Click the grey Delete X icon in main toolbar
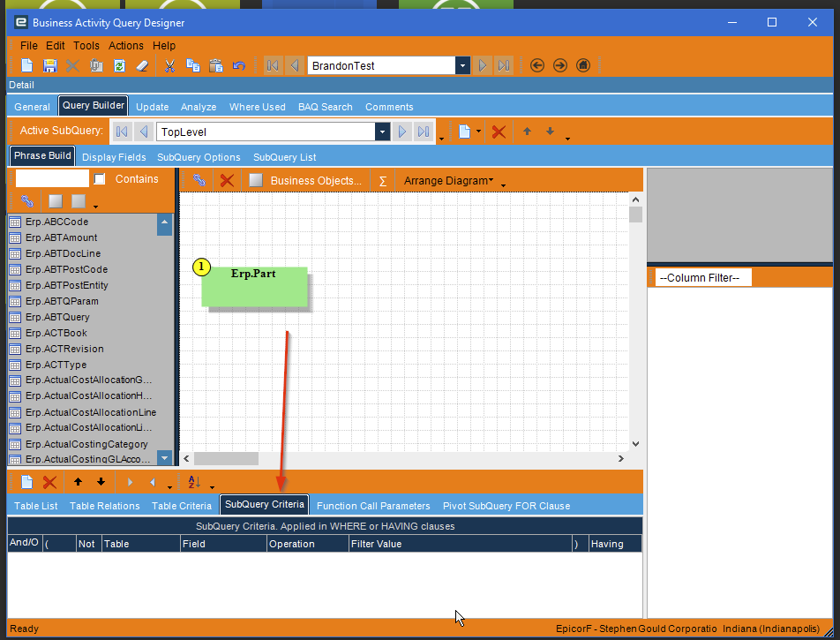The width and height of the screenshot is (840, 640). click(72, 65)
